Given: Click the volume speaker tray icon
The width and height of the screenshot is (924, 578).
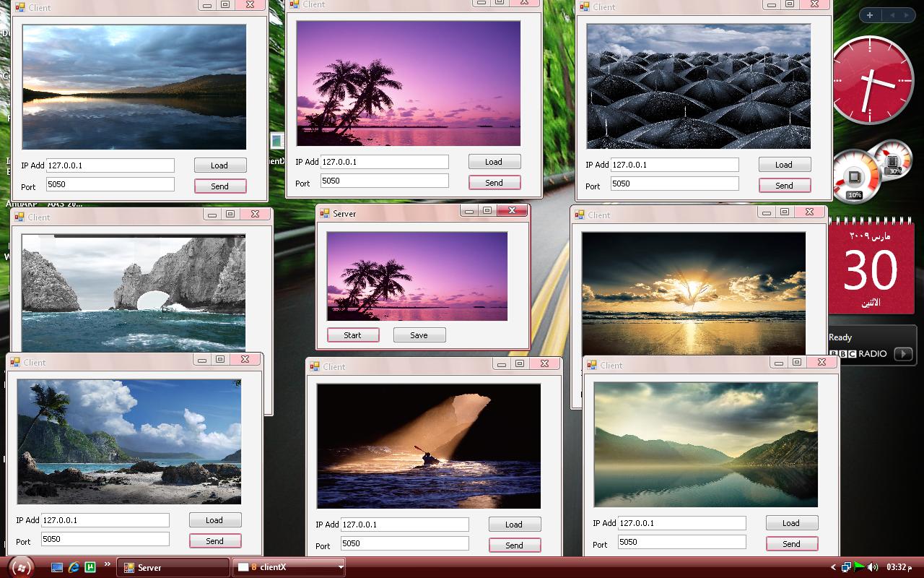Looking at the screenshot, I should [x=873, y=567].
